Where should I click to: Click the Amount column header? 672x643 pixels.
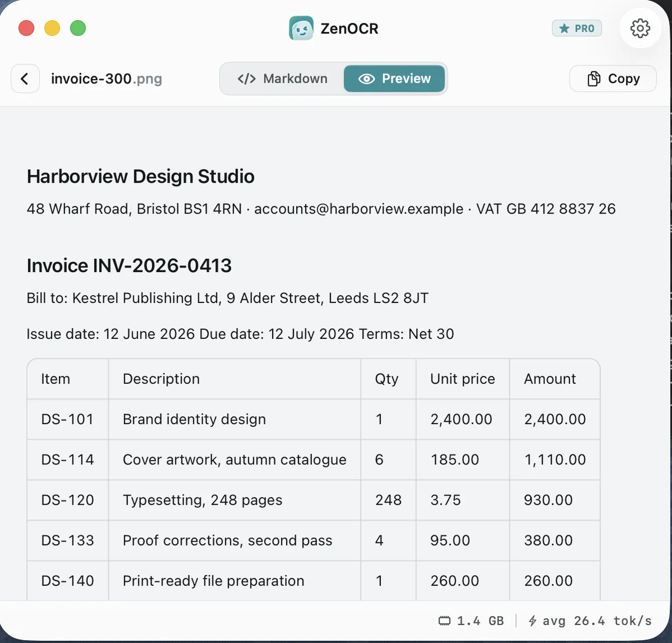[555, 379]
